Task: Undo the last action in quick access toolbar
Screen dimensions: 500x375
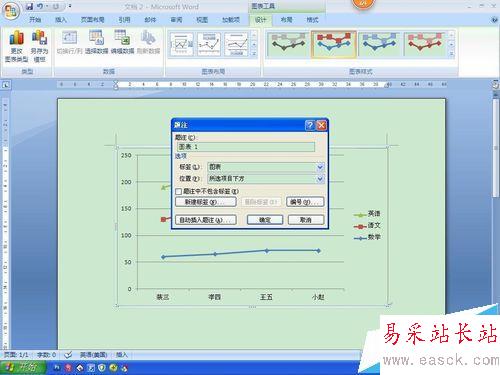Action: click(40, 6)
